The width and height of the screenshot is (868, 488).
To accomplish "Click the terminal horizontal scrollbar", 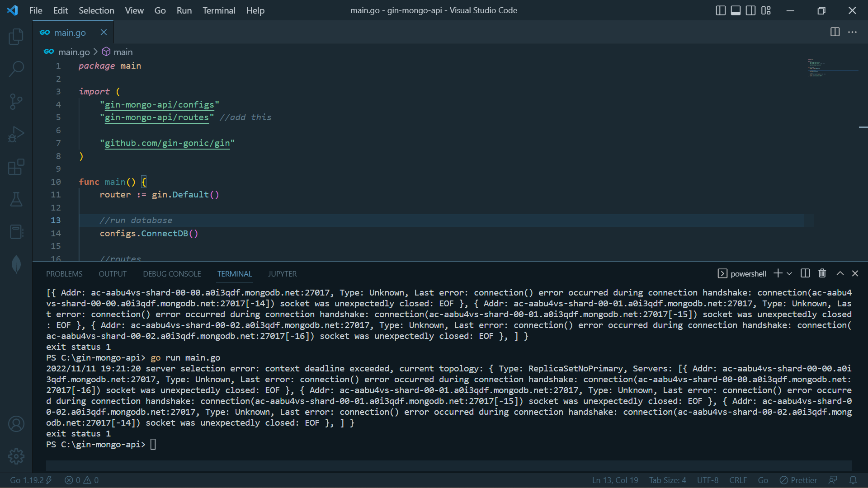I will (448, 465).
